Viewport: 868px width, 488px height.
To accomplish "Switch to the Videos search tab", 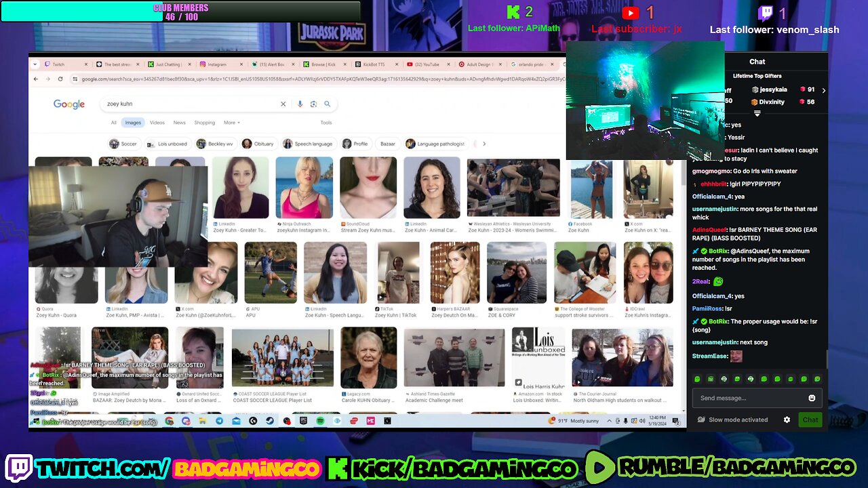I will pyautogui.click(x=157, y=123).
